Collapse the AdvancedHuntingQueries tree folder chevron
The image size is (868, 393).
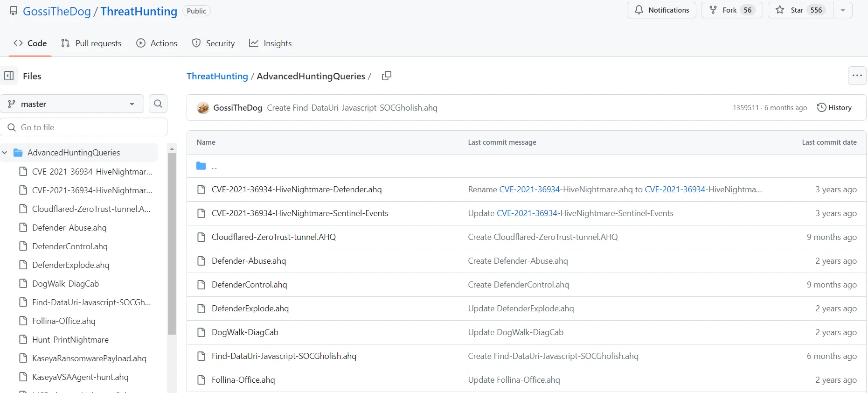[x=5, y=153]
